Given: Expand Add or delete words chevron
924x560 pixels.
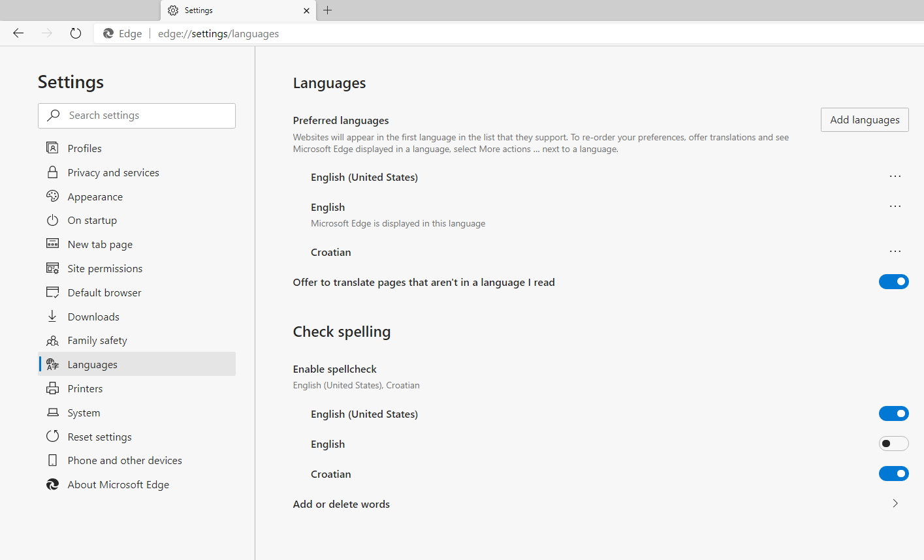Looking at the screenshot, I should [895, 503].
